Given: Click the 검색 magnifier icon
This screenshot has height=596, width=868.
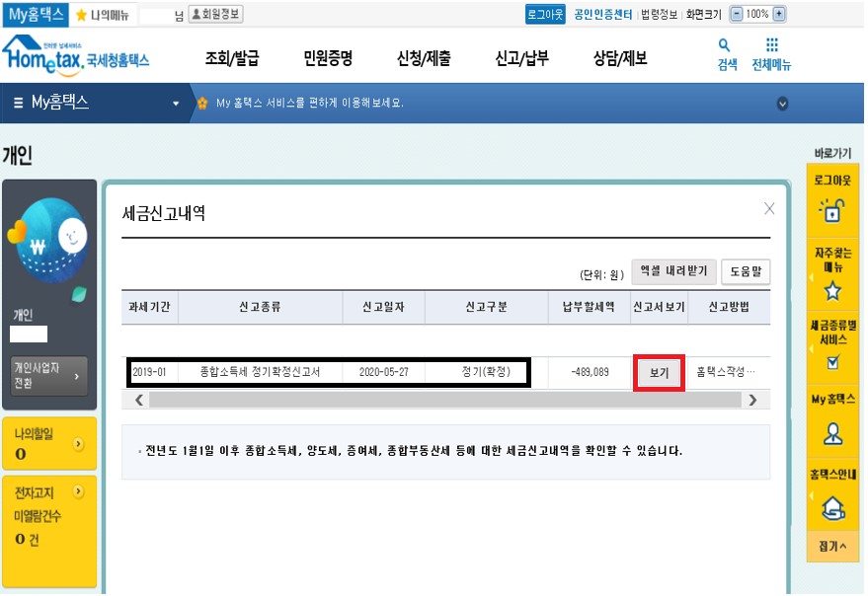Looking at the screenshot, I should (725, 45).
